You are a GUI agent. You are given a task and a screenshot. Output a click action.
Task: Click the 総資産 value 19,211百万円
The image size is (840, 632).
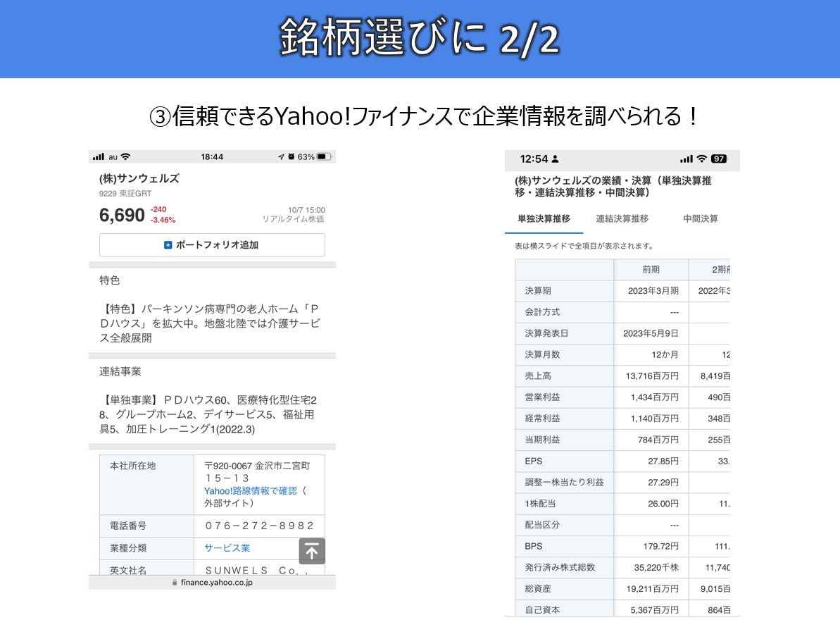tap(653, 588)
